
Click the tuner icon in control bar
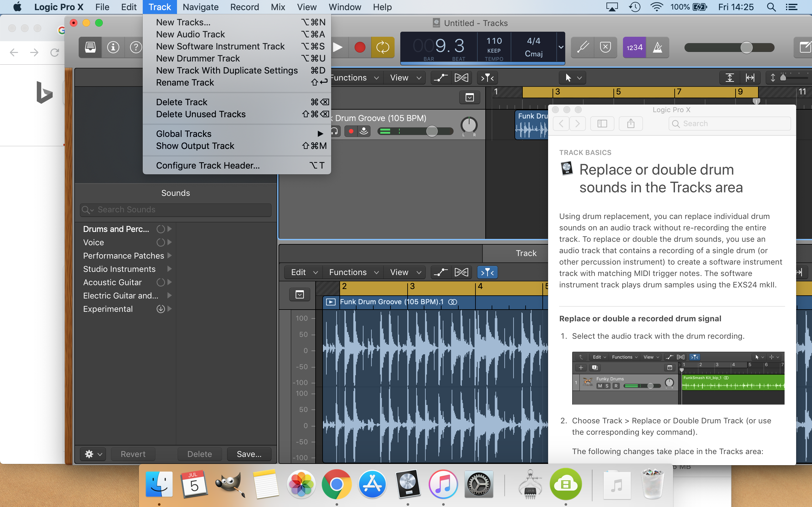click(583, 47)
